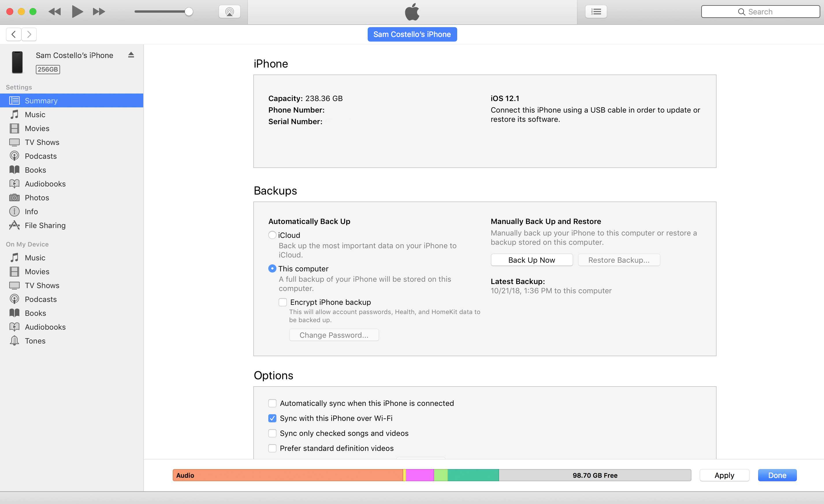
Task: Drag the iTunes volume slider
Action: tap(189, 11)
